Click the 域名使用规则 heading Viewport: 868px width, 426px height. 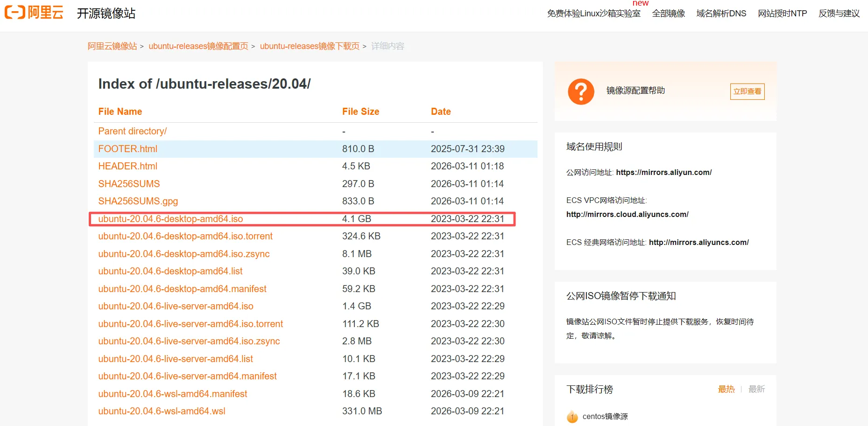point(594,147)
